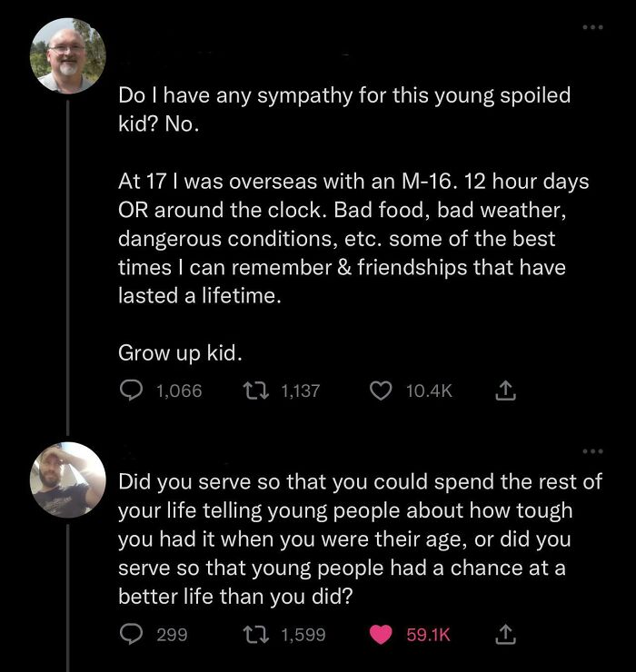The height and width of the screenshot is (672, 636).
Task: Click the 10.4K likes count
Action: pos(428,390)
